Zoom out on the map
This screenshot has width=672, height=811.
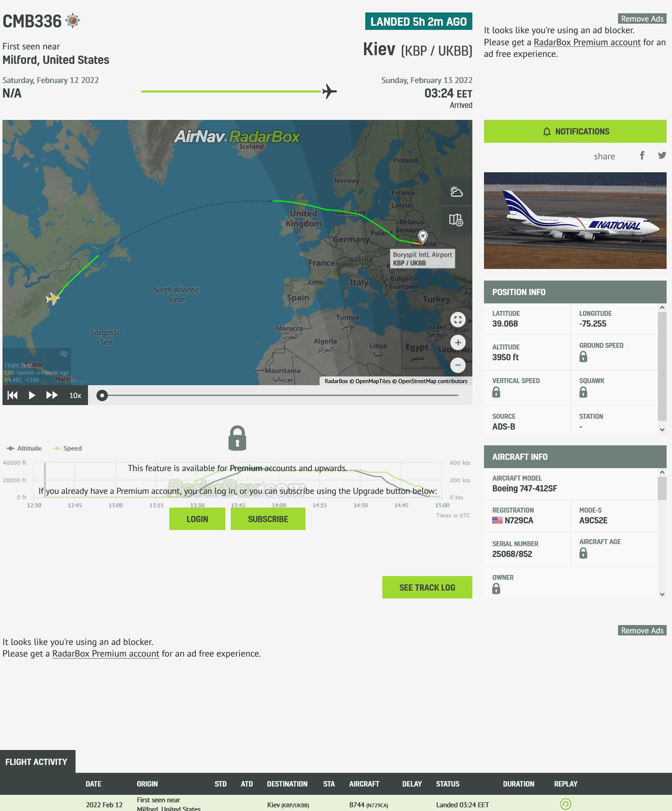coord(458,365)
